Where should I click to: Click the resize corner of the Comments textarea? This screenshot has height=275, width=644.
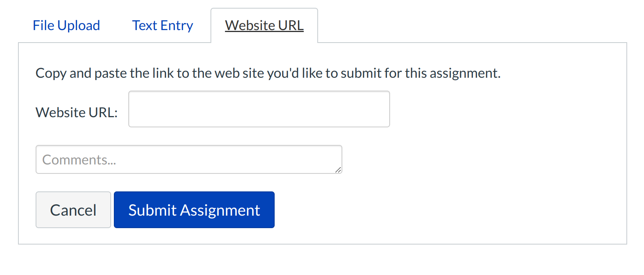(338, 170)
